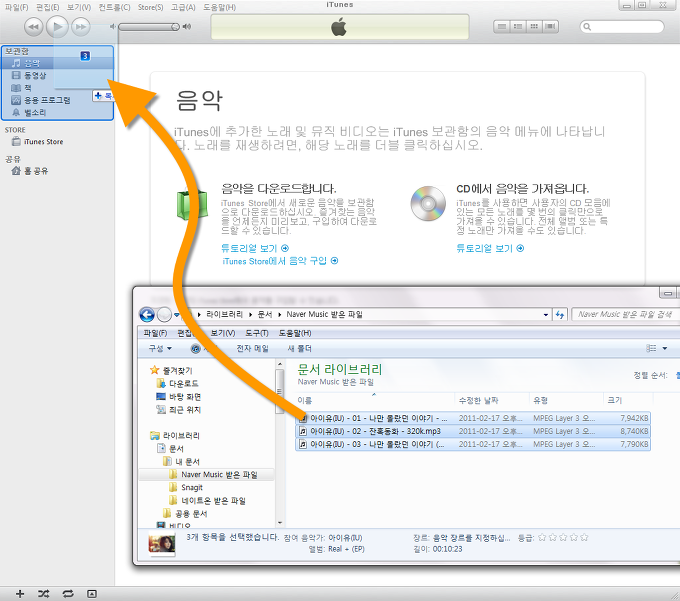Open 튜토리얼 보기 link under CD에서 음악을 가져옵니다
The width and height of the screenshot is (680, 601).
point(490,248)
